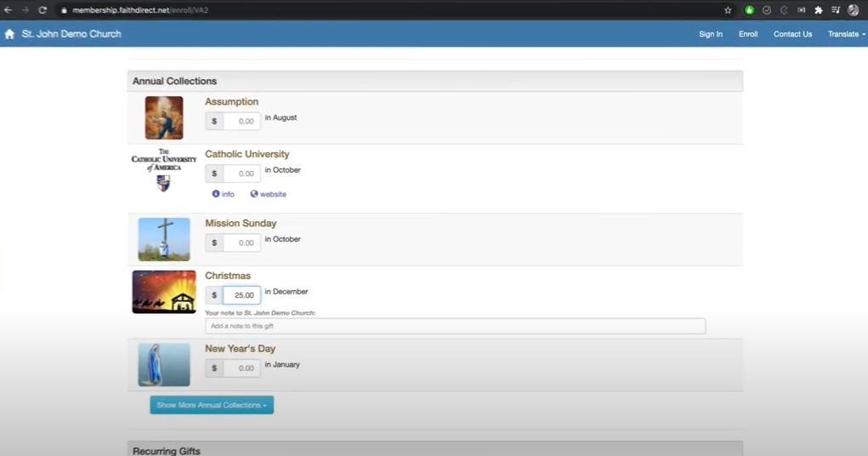
Task: Expand Show More Annual Collections
Action: (212, 405)
